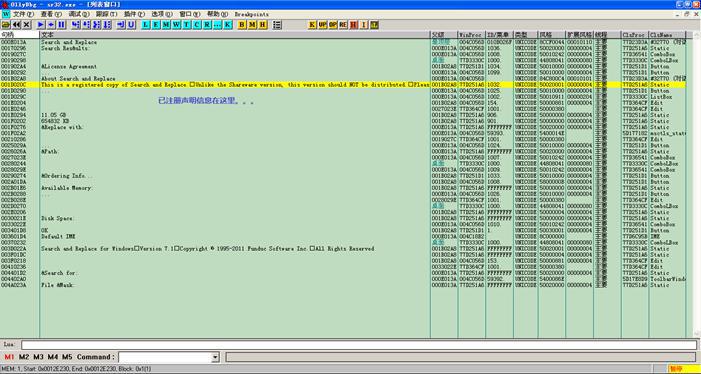Click the ClsName column header

[x=667, y=34]
